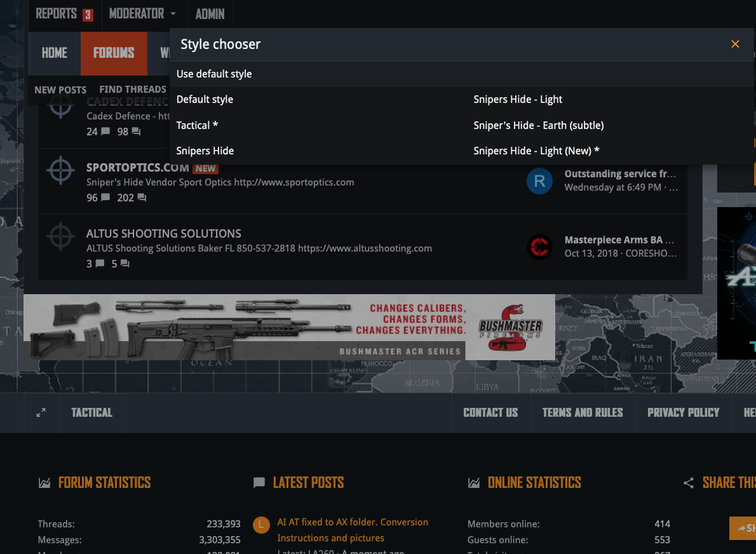Click the Cadex messages icon next to 98

(x=136, y=131)
